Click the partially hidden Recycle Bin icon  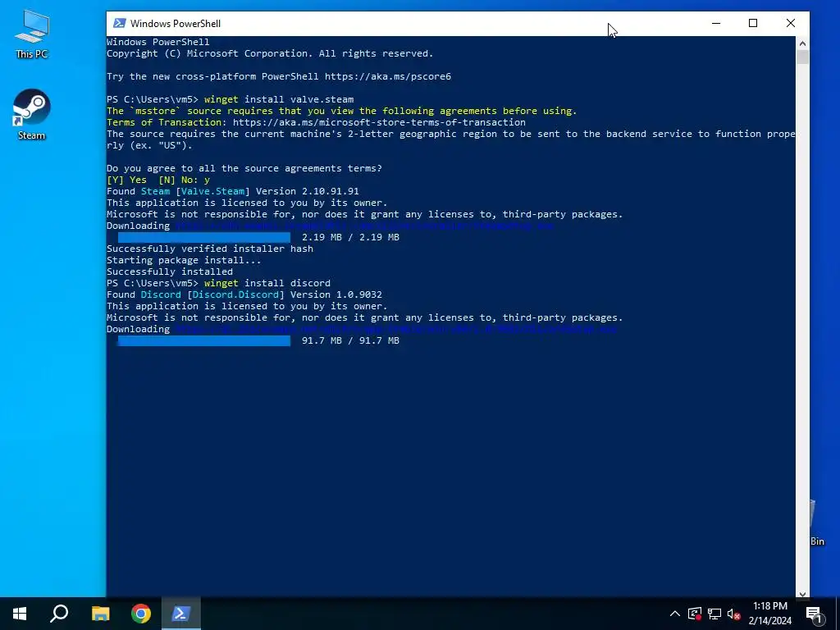[816, 523]
